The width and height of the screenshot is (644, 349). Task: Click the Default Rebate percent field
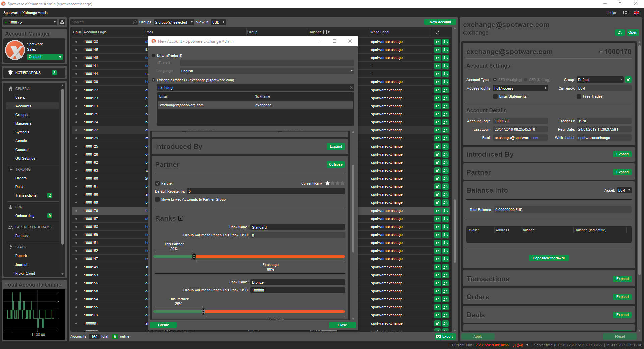point(266,191)
